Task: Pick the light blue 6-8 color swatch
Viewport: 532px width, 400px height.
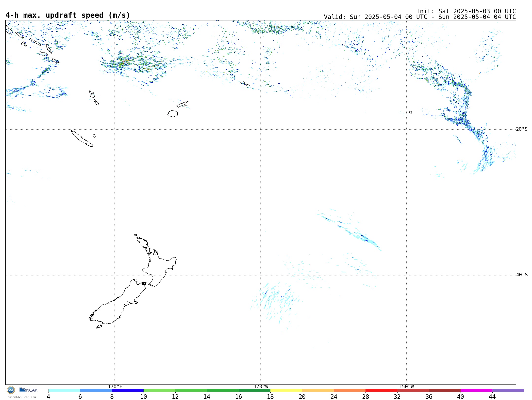Action: (96, 390)
